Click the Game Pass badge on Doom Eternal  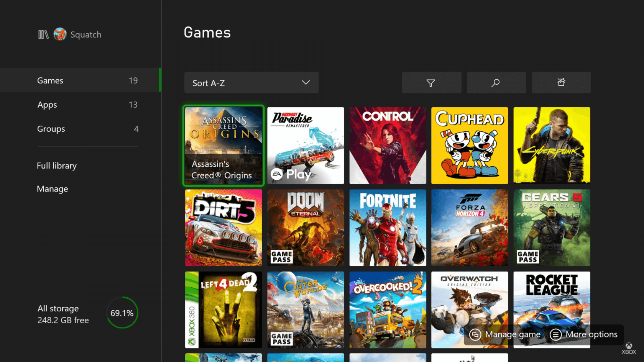pos(282,257)
